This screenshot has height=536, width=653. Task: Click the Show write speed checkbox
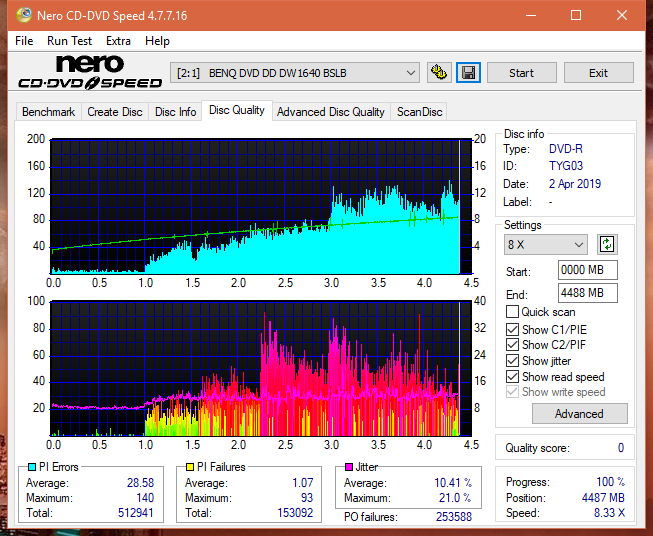tap(512, 392)
